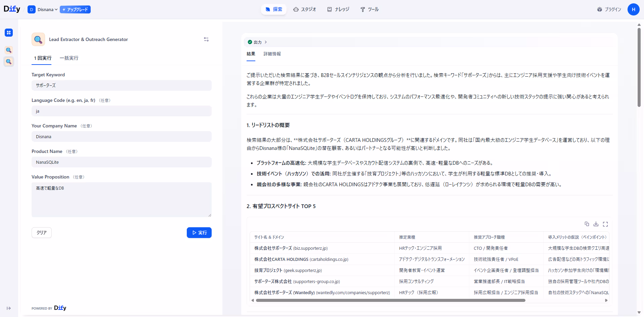Click the Lead Extractor app icon

[x=38, y=39]
